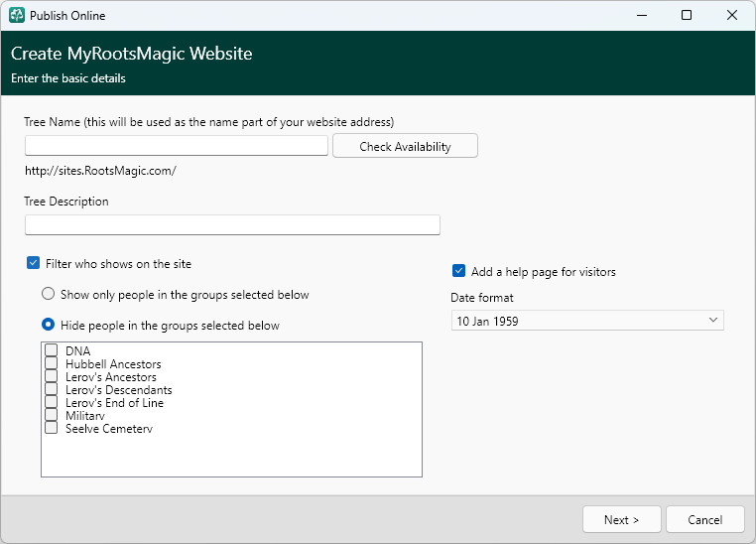The image size is (756, 544).
Task: Maximize the Publish Online window
Action: [687, 16]
